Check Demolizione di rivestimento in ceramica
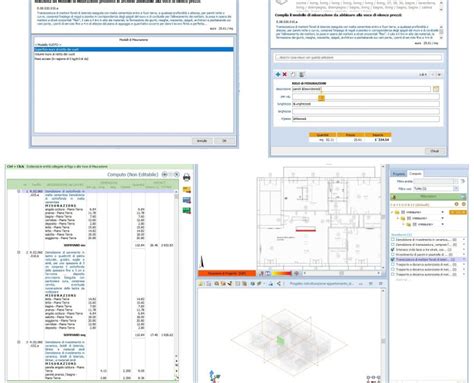 393,240
